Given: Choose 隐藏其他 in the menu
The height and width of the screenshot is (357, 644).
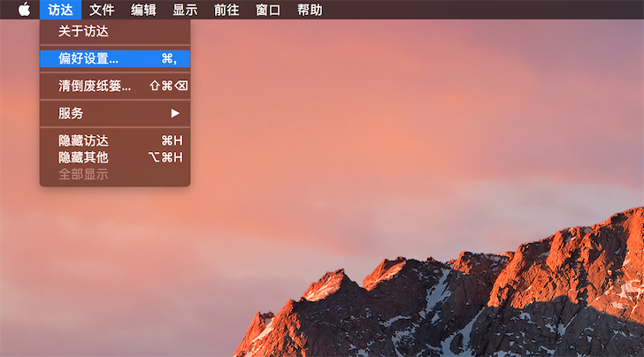Looking at the screenshot, I should coord(115,157).
